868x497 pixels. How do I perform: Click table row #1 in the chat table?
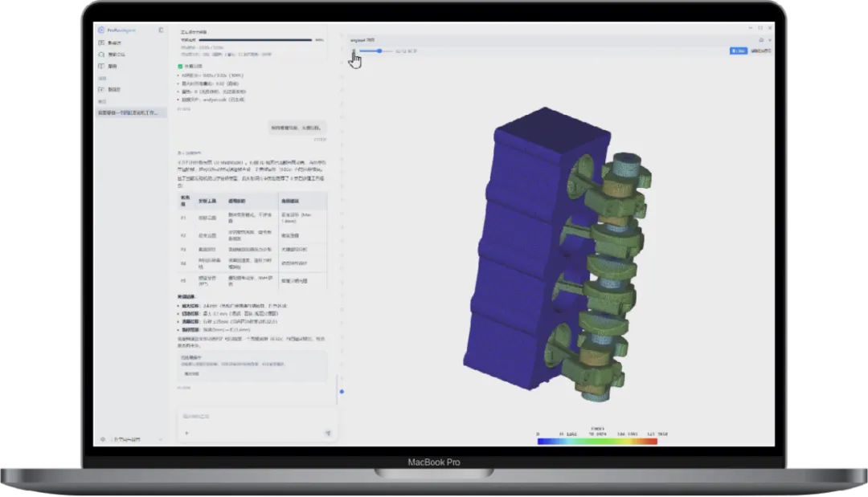click(252, 218)
